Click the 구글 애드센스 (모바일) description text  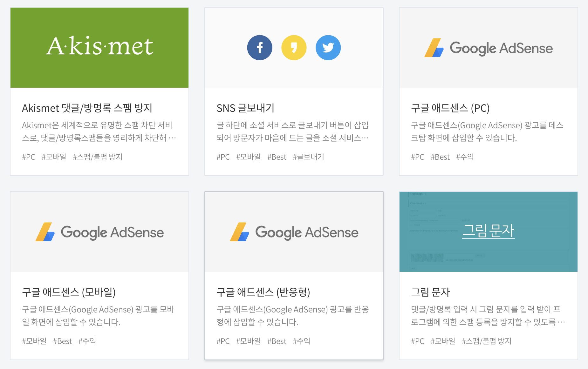pos(98,316)
